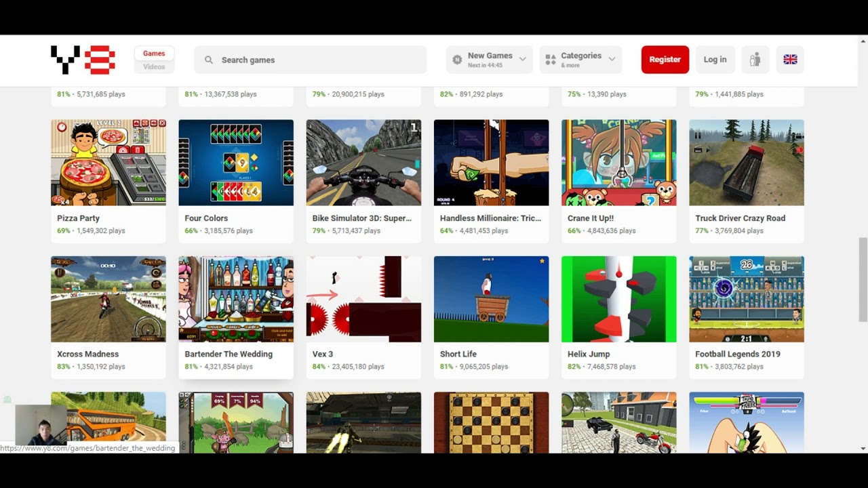Click the 20,900,215 plays text
The image size is (868, 488).
click(x=358, y=94)
